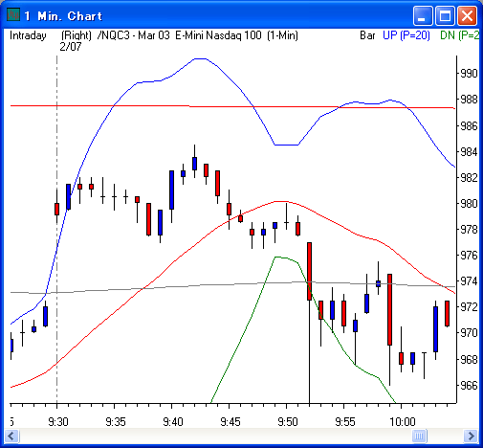Click the right scroll arrow on horizontal scrollbar

pyautogui.click(x=471, y=436)
